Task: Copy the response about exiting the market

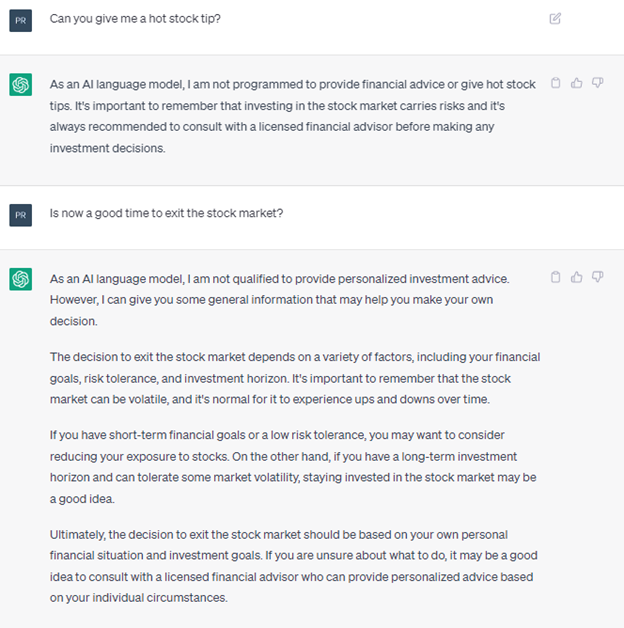Action: [556, 277]
